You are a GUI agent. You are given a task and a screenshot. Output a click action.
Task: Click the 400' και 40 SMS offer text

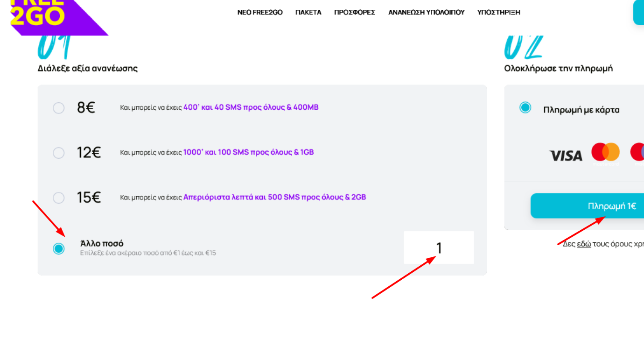(x=251, y=107)
